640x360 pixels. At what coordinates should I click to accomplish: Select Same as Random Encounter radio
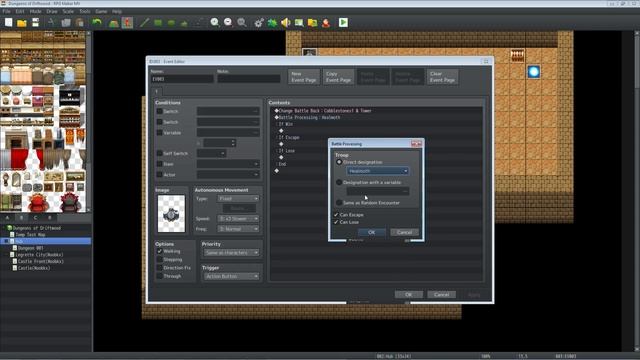point(339,202)
